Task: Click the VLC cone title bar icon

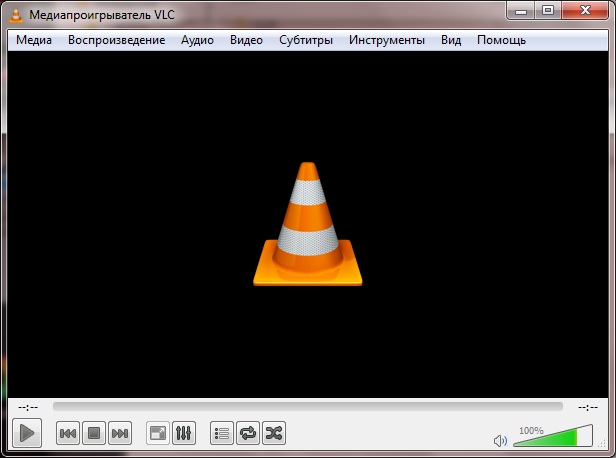Action: (16, 15)
